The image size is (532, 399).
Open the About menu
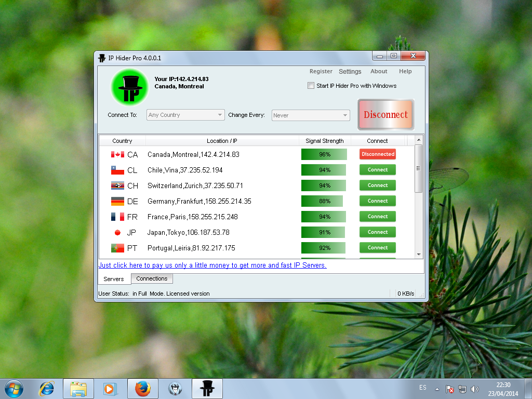379,71
